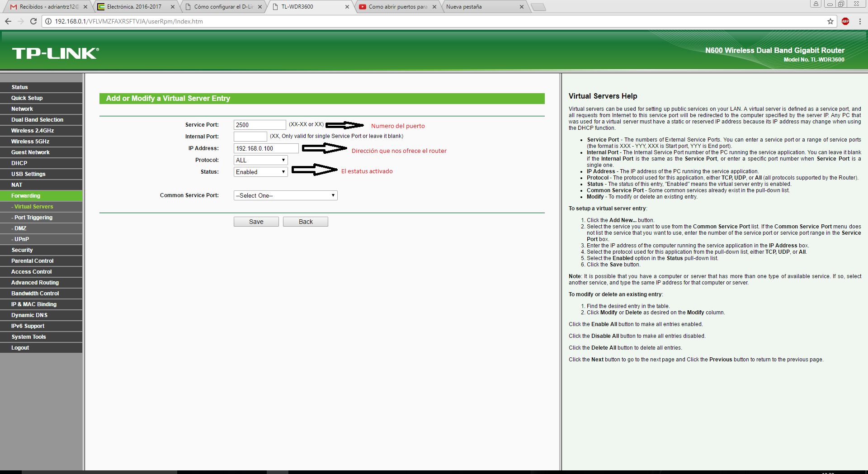
Task: Close the Recibidos Gmail tab
Action: pos(85,7)
